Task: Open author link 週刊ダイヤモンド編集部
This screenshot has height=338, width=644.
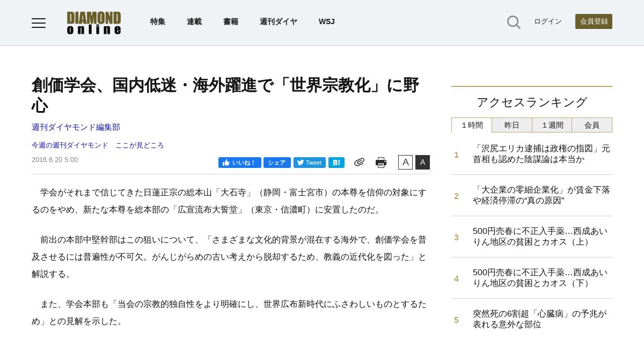Action: click(76, 127)
